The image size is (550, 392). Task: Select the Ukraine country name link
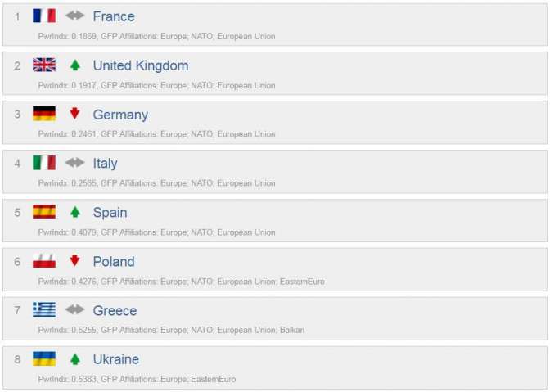(x=116, y=359)
